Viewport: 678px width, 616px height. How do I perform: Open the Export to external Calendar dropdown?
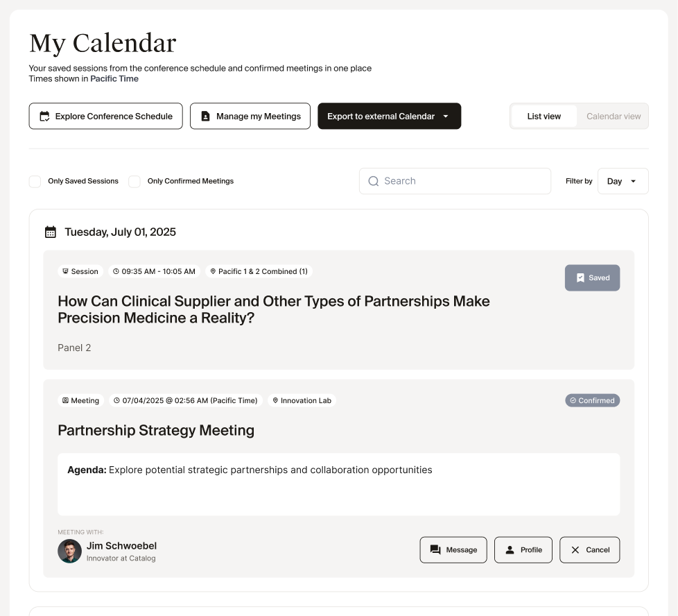click(x=389, y=116)
